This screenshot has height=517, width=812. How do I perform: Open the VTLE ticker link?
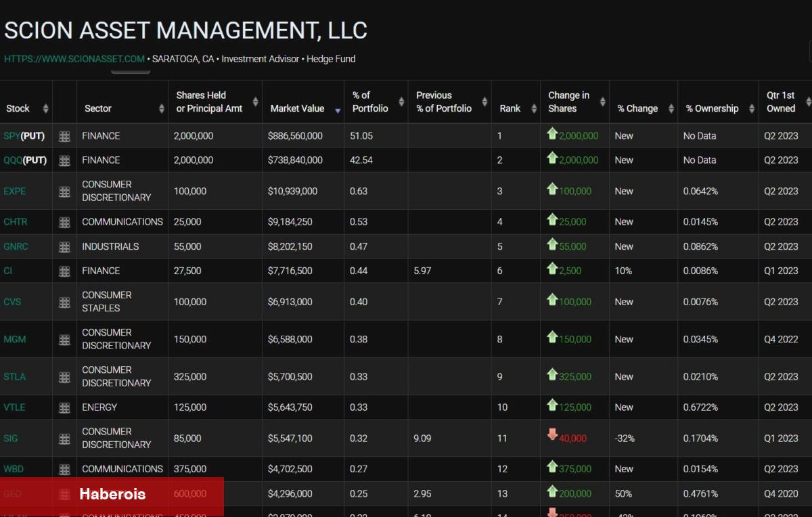pos(14,407)
